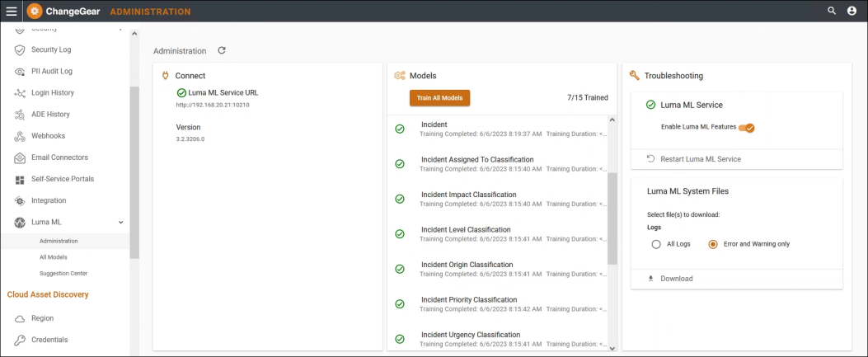Screen dimensions: 868x357
Task: Click the sidebar scrollbar thumb
Action: [x=134, y=172]
